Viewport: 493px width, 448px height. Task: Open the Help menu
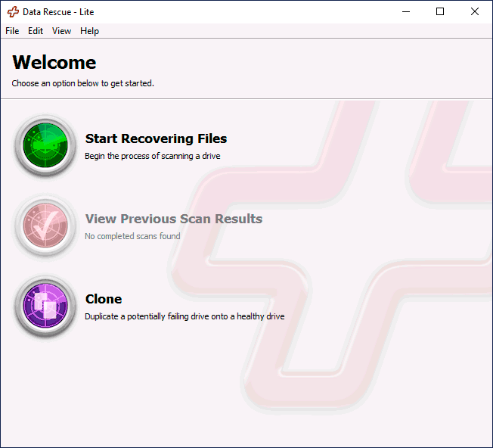[x=89, y=31]
